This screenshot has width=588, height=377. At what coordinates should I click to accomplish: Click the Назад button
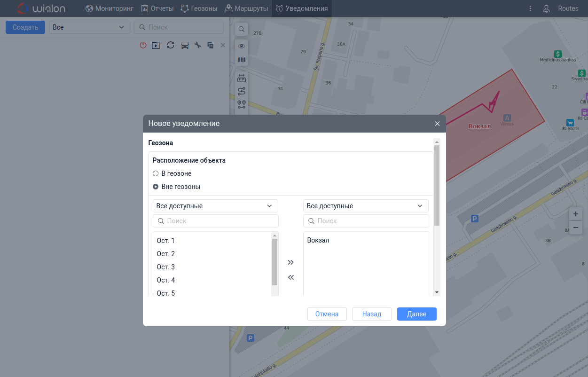371,314
